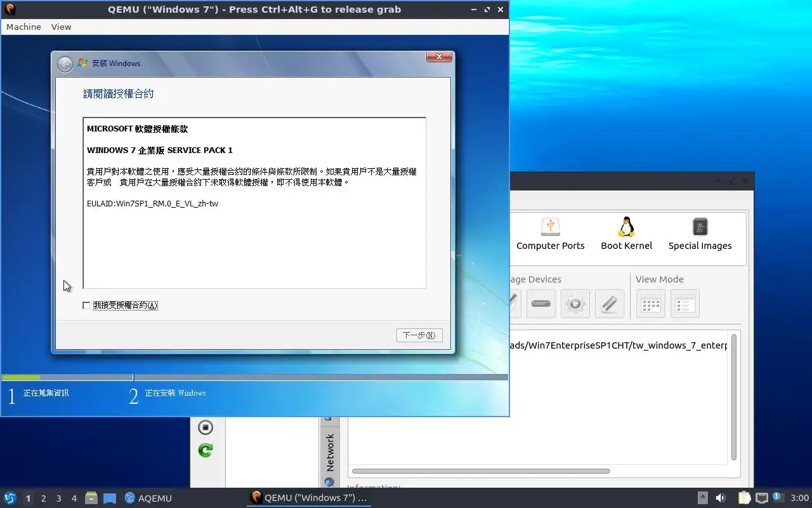Click the 下一步 (Next) button
The image size is (812, 508).
tap(419, 335)
